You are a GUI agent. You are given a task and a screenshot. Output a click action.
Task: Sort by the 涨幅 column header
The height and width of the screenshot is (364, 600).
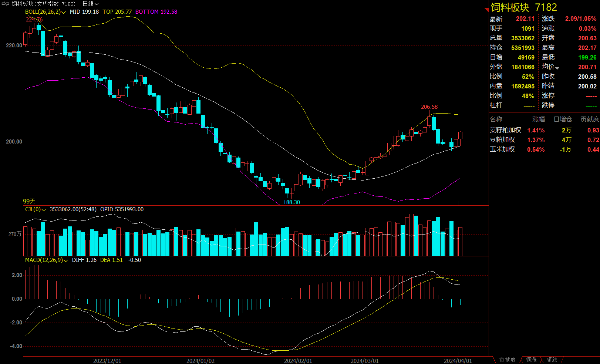539,119
